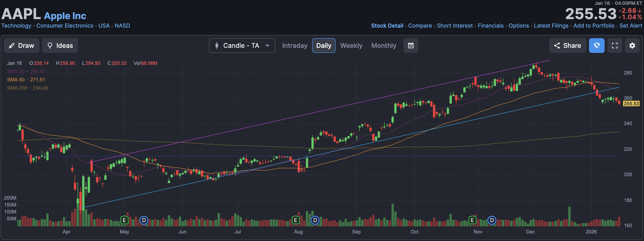
Task: Enter fullscreen chart mode
Action: (615, 46)
